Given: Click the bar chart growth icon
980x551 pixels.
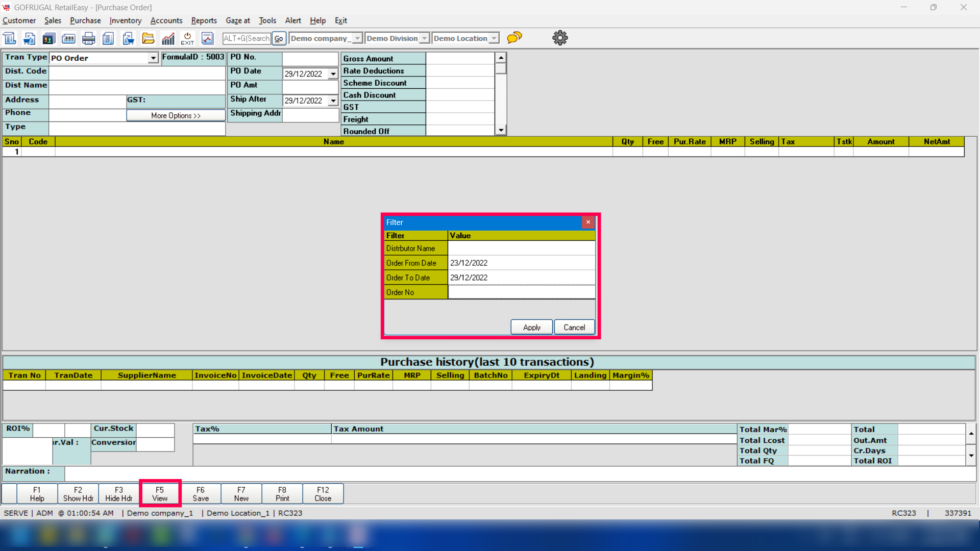Looking at the screenshot, I should 168,38.
